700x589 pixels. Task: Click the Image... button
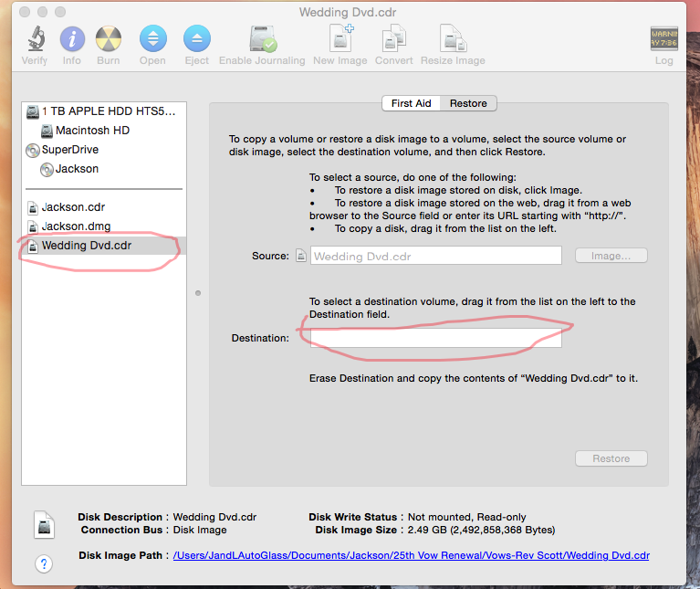coord(611,256)
